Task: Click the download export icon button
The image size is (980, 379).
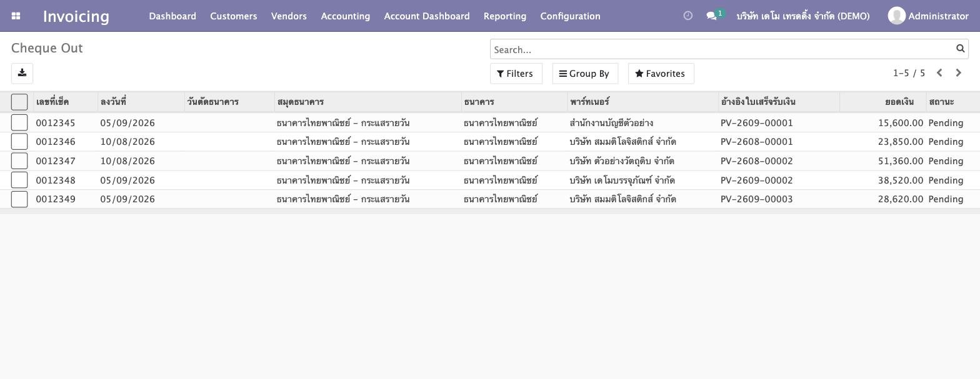Action: pos(22,73)
